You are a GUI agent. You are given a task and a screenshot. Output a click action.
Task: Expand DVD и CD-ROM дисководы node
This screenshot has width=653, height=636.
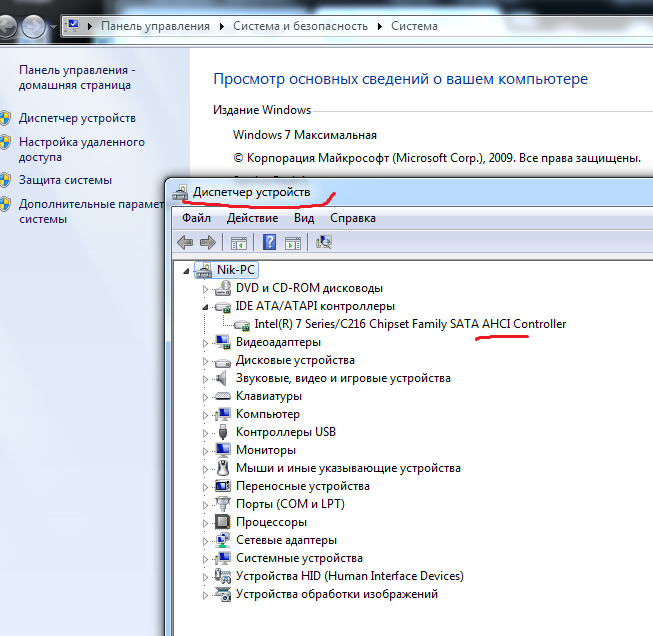point(205,289)
